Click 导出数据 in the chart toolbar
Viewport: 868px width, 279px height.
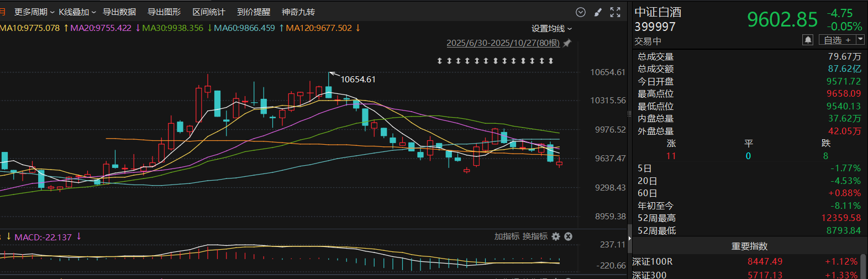pyautogui.click(x=119, y=12)
